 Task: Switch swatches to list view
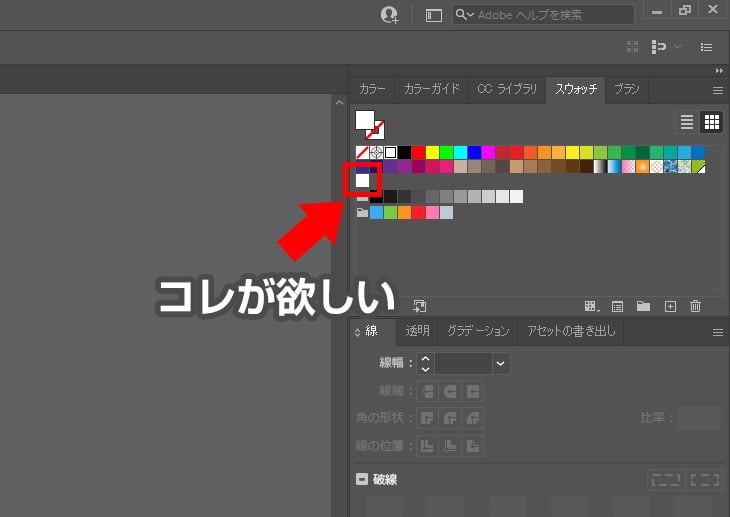pyautogui.click(x=687, y=121)
